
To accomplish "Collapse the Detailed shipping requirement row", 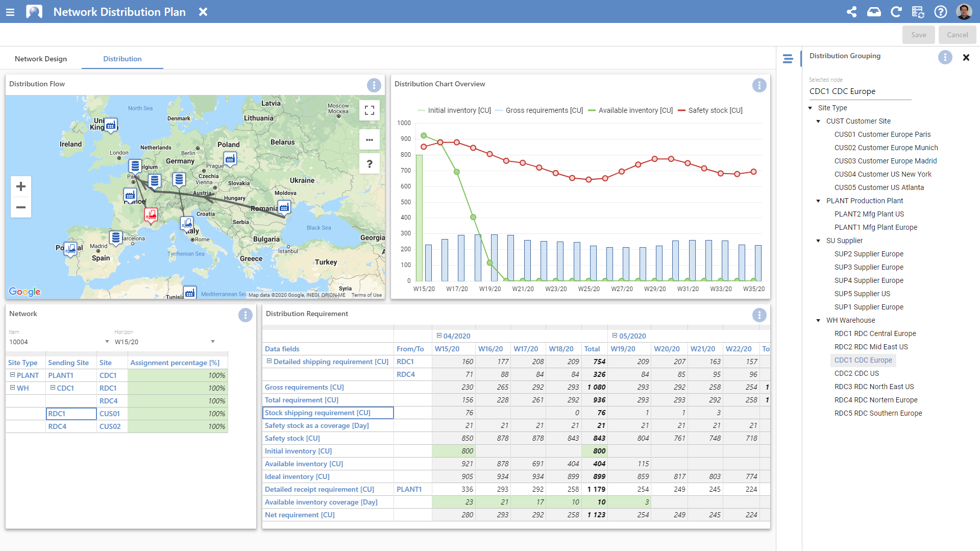I will (x=269, y=362).
